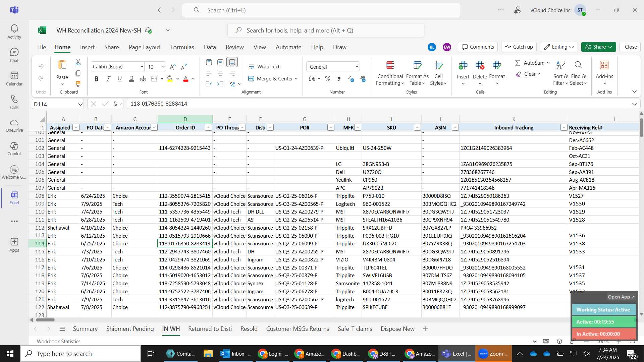644x362 pixels.
Task: Toggle align left alignment
Action: pos(209,73)
